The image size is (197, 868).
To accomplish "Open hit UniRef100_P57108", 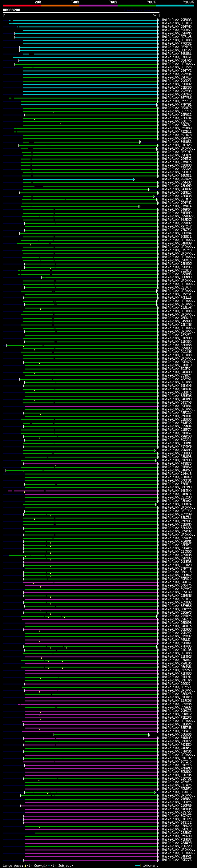I will 177,37.
